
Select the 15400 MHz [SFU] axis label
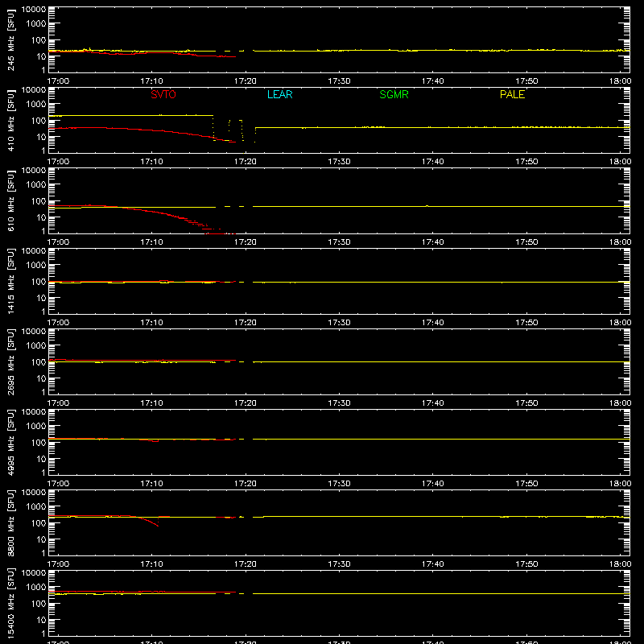point(11,603)
